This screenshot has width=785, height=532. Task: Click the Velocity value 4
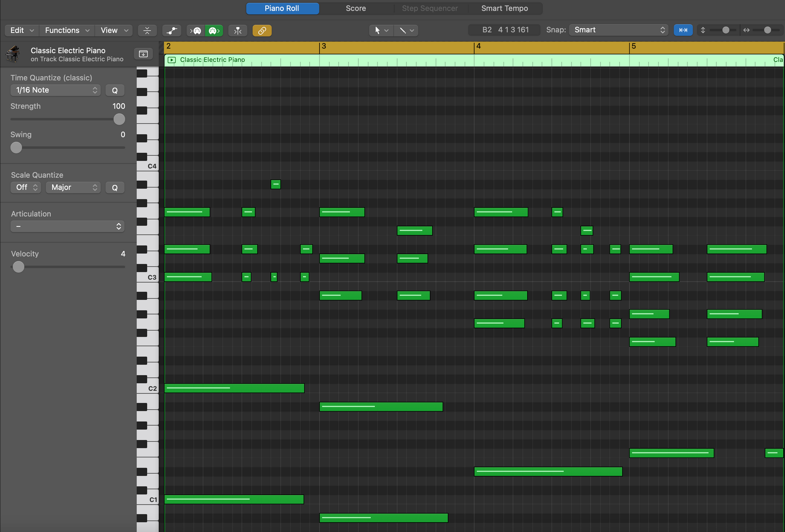(x=123, y=254)
